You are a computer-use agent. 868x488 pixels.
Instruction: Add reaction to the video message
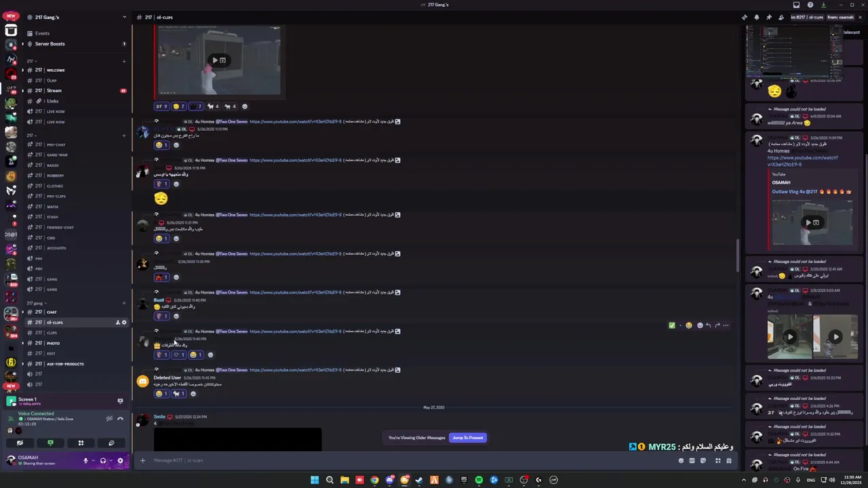[x=245, y=106]
